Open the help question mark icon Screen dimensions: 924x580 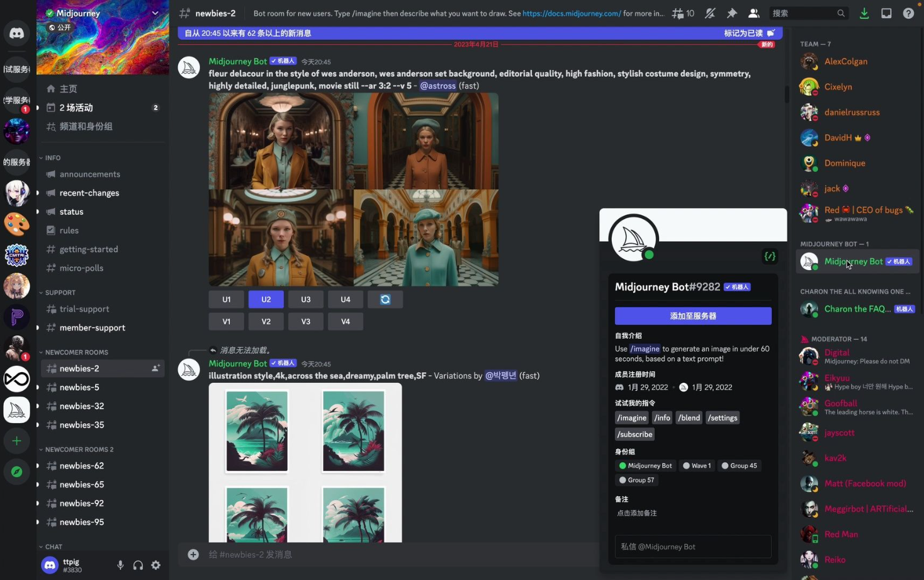[x=908, y=13]
